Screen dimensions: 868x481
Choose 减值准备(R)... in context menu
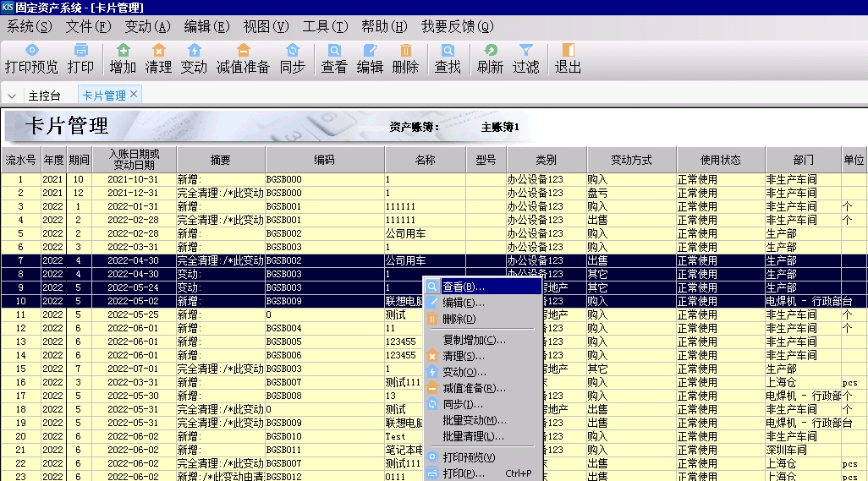tap(483, 388)
